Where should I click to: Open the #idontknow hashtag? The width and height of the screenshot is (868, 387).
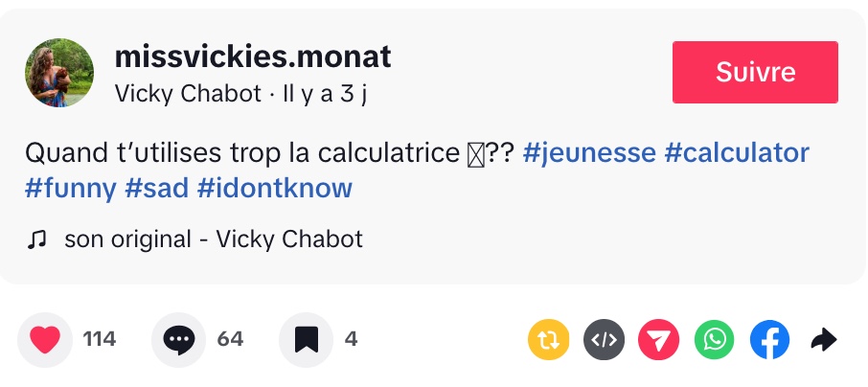coord(274,188)
